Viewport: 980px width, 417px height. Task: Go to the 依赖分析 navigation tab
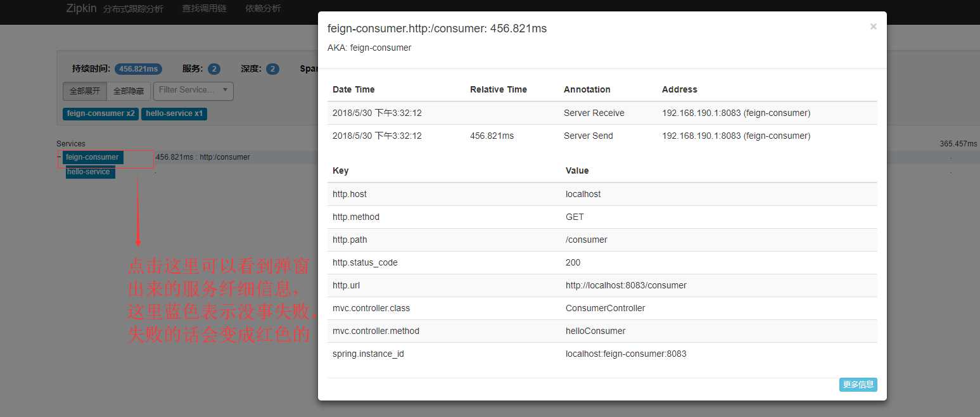coord(263,9)
